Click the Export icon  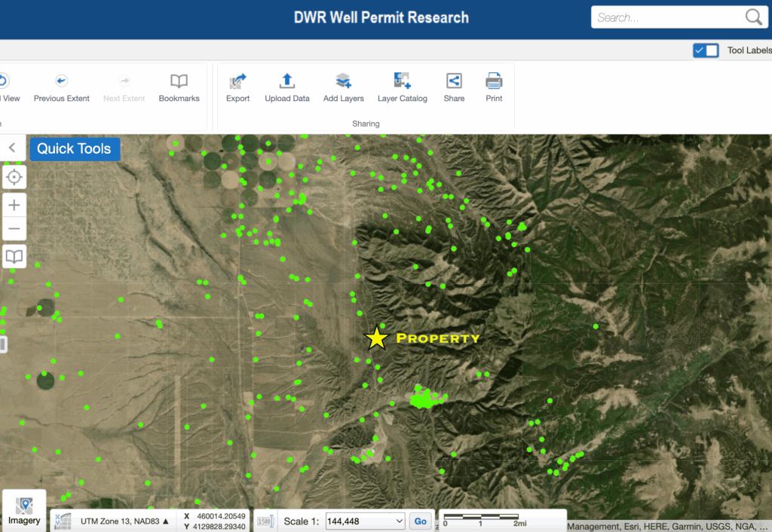pyautogui.click(x=237, y=81)
